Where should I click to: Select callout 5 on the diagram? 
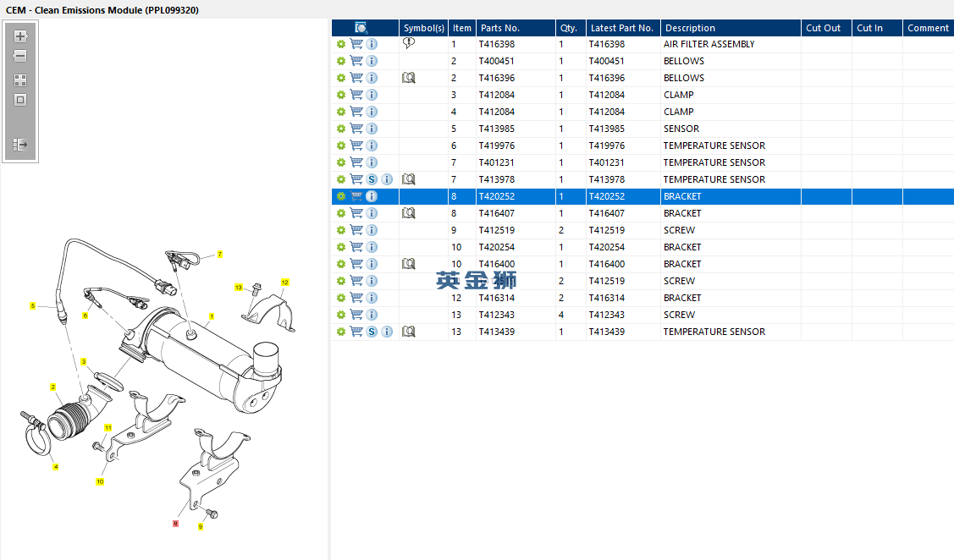pos(33,306)
